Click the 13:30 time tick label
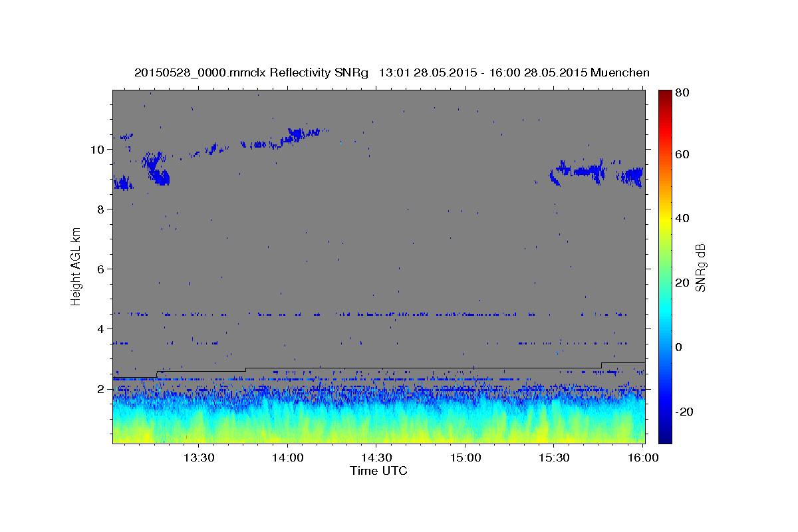Viewport: 798px width, 532px height. pos(198,458)
